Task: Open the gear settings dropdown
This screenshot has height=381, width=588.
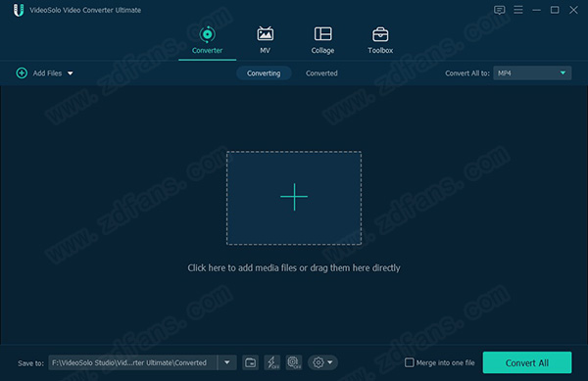Action: pos(322,362)
